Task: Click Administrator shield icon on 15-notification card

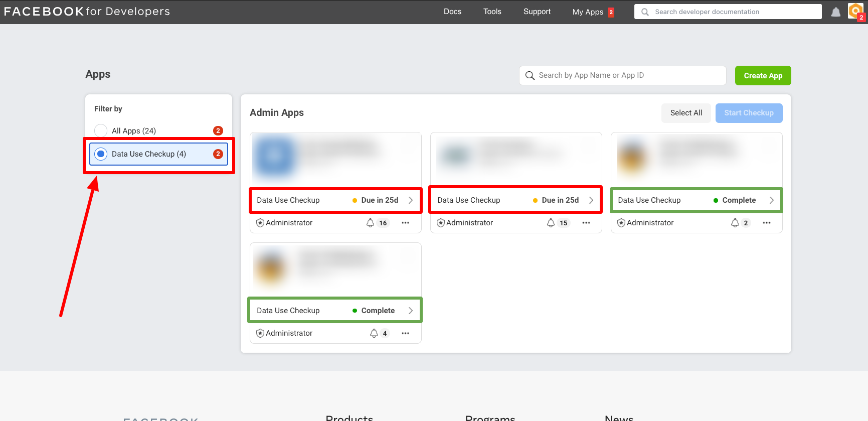Action: 441,223
